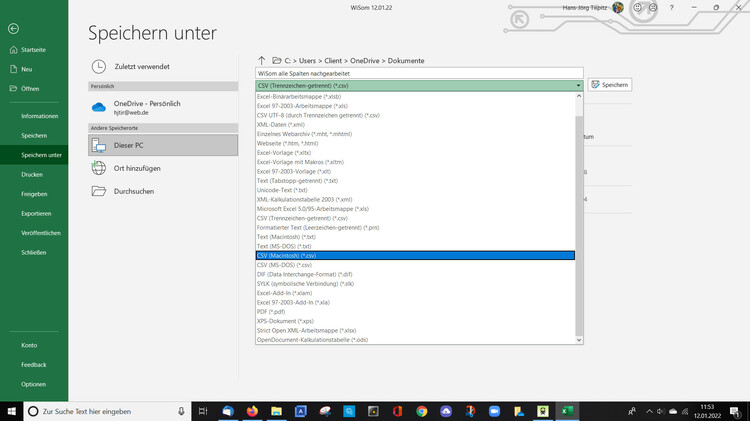Click Durchsuchen to browse folders
750x421 pixels.
[x=163, y=191]
